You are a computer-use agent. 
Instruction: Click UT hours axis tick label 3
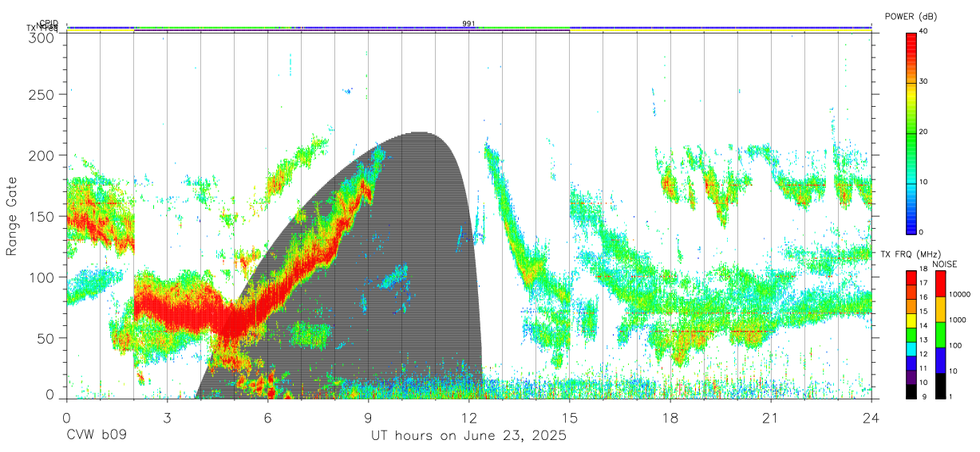point(167,417)
